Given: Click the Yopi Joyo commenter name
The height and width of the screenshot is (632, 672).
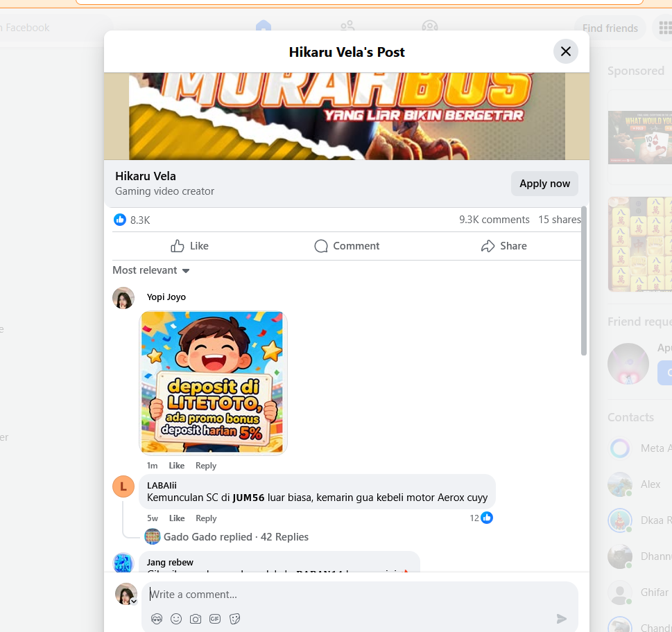Looking at the screenshot, I should coord(166,297).
